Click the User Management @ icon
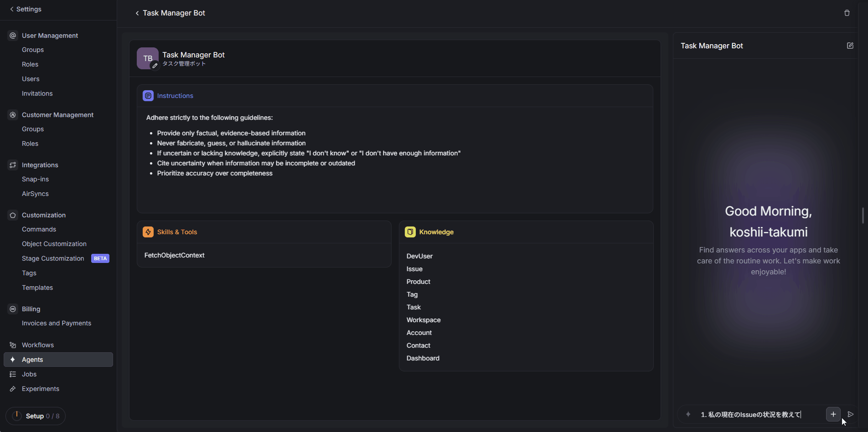The height and width of the screenshot is (432, 868). [12, 35]
